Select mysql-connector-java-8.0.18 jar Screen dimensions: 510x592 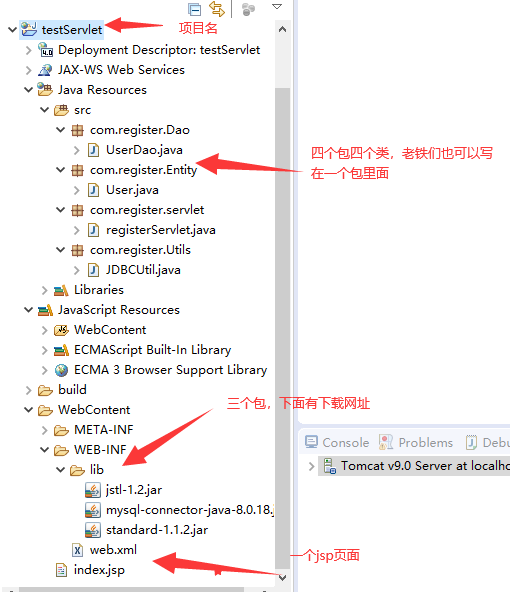189,510
